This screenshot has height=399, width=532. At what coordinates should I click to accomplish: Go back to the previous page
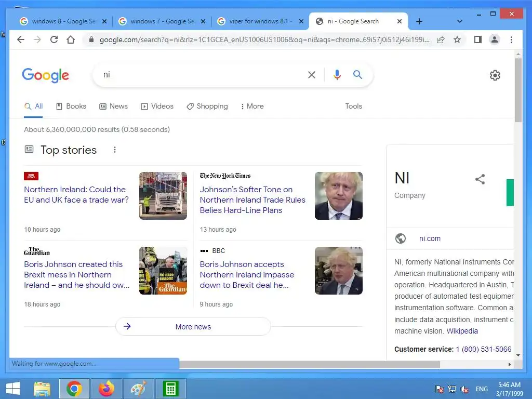(x=21, y=39)
